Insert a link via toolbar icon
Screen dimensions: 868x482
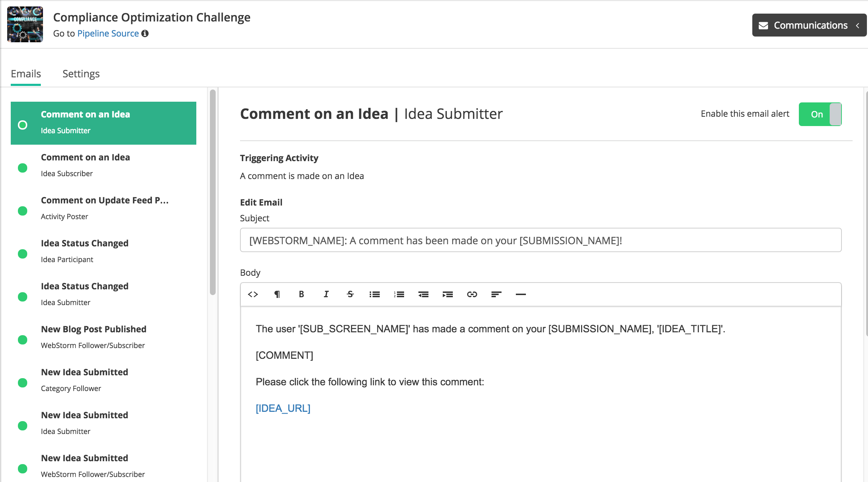coord(472,294)
